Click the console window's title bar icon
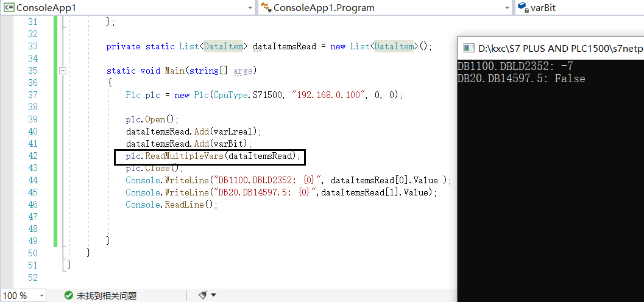Viewport: 644px width, 302px height. [469, 48]
